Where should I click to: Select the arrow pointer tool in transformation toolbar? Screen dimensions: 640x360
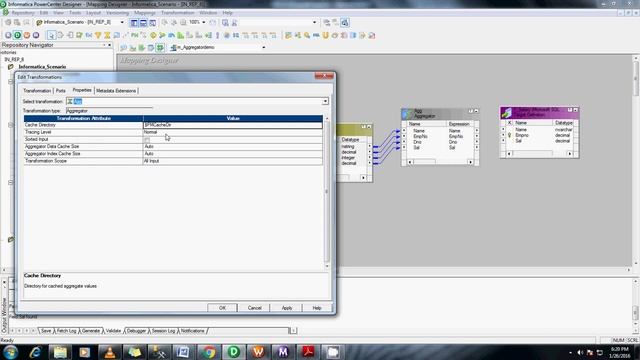[51, 36]
